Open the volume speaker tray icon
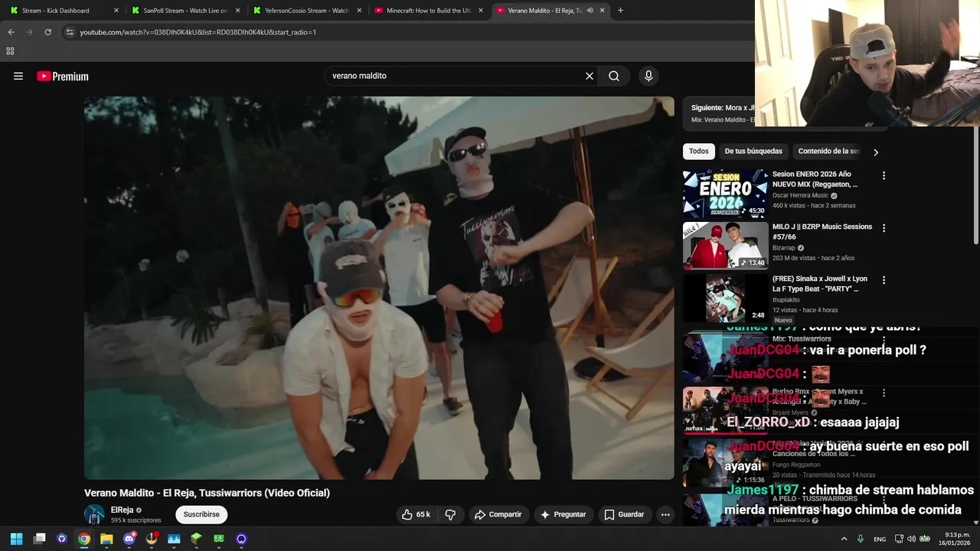Viewport: 980px width, 551px height. click(912, 539)
